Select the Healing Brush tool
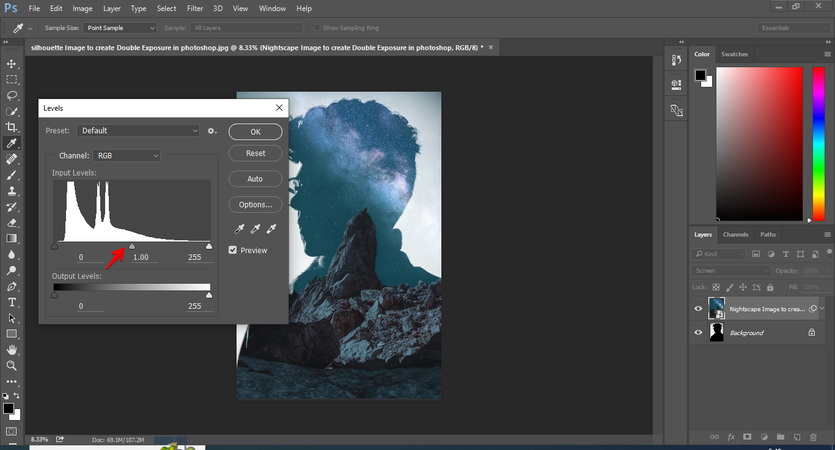Viewport: 835px width, 450px height. coord(11,159)
